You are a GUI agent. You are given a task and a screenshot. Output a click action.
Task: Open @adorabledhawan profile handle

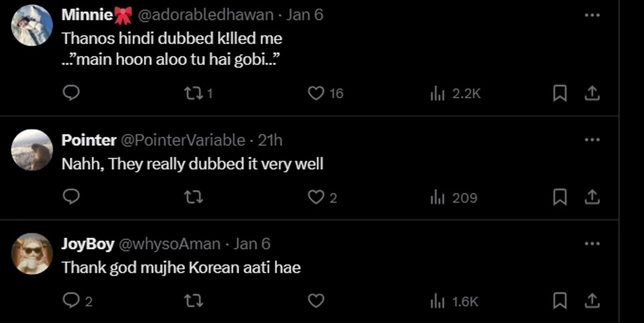206,15
